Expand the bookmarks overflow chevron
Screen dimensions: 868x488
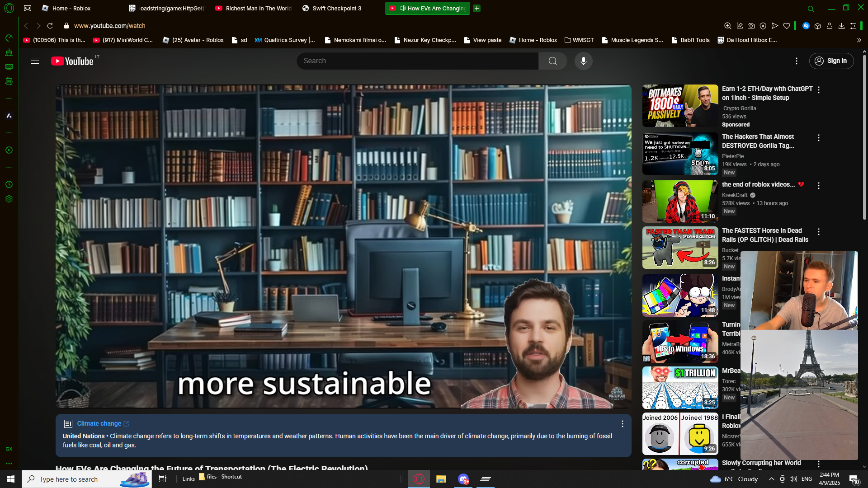pos(859,40)
